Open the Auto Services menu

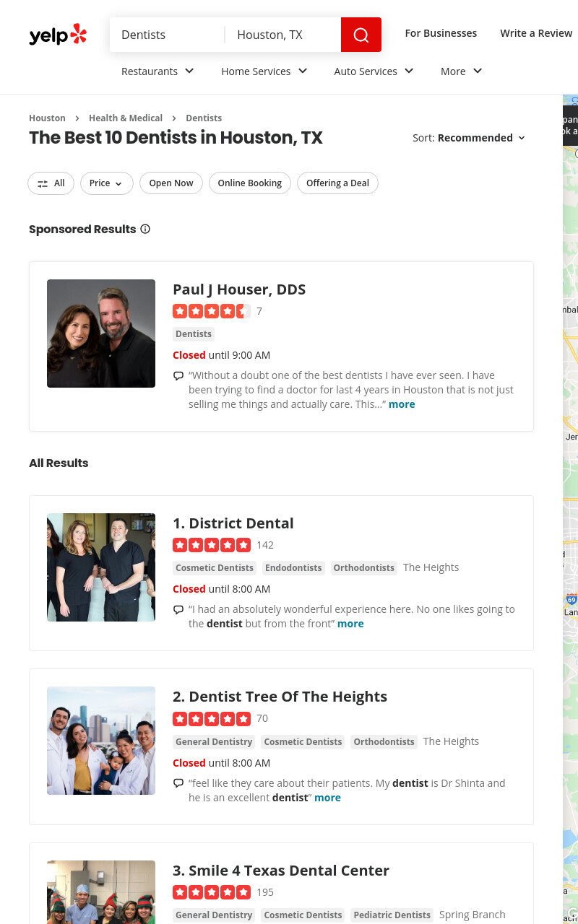coord(374,71)
